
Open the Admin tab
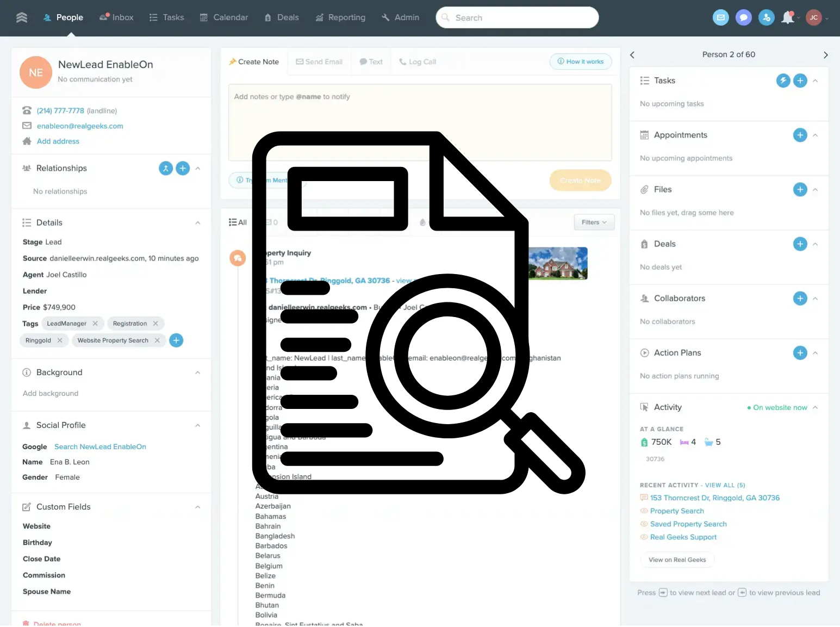coord(400,17)
